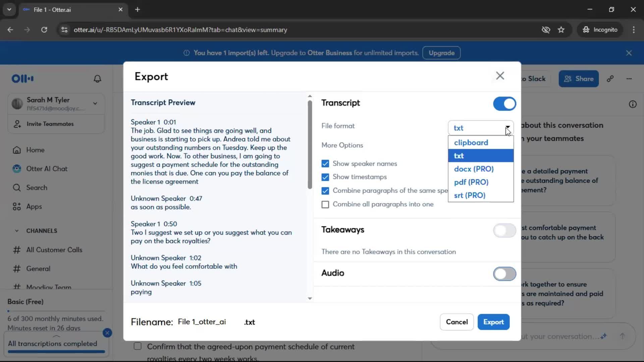Click scroll-down arrow of transcript preview
Image resolution: width=644 pixels, height=362 pixels.
coord(310,298)
